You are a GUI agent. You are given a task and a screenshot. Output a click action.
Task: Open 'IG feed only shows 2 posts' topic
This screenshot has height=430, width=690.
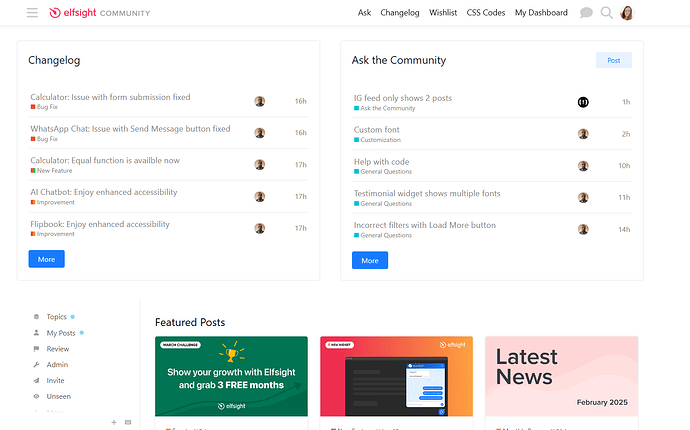[403, 98]
